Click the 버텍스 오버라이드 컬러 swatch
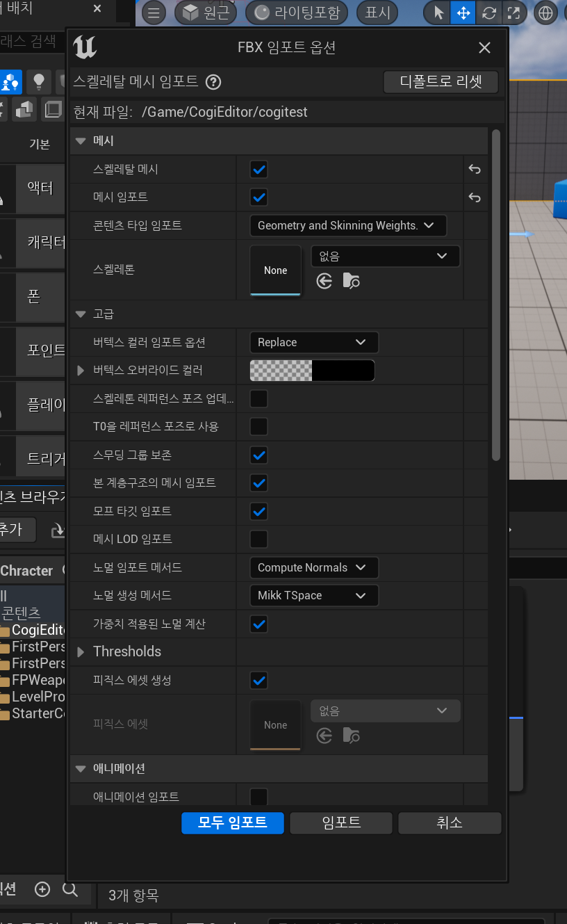Screen dimensions: 567x924 pyautogui.click(x=312, y=371)
